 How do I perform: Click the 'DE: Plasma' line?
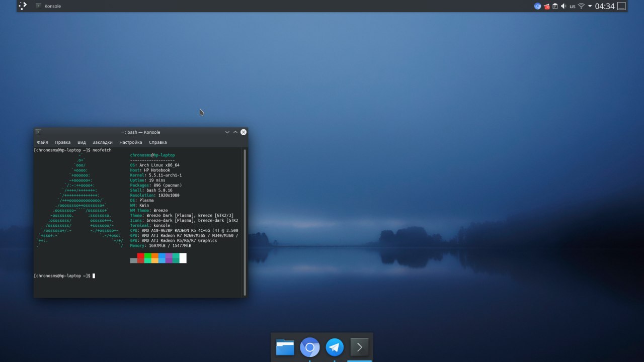(x=142, y=201)
